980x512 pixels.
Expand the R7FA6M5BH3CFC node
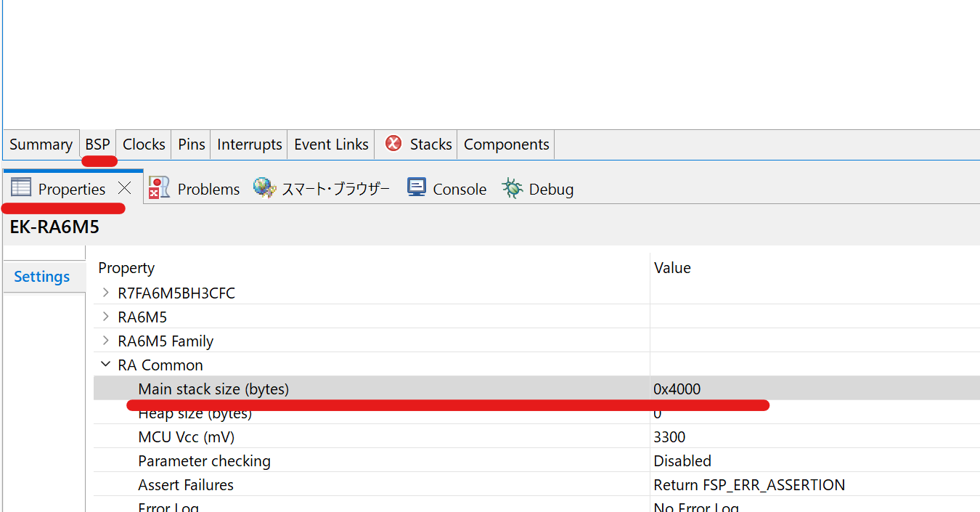click(106, 293)
